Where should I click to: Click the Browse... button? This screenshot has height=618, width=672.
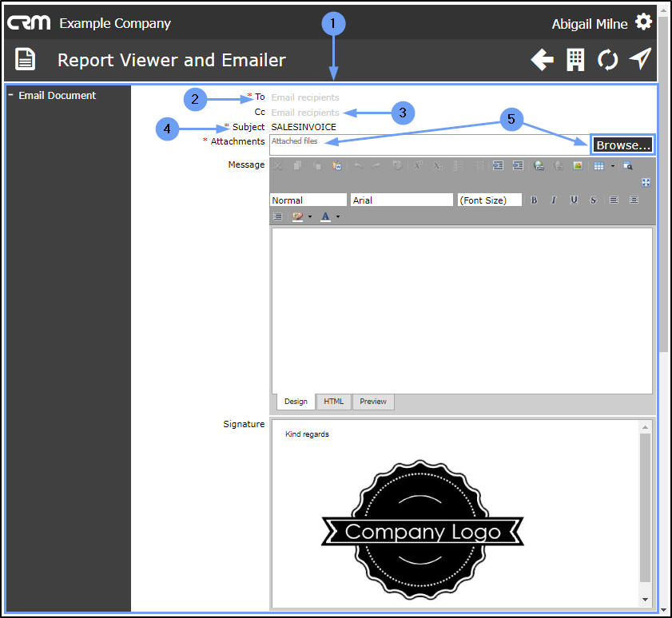pyautogui.click(x=622, y=145)
